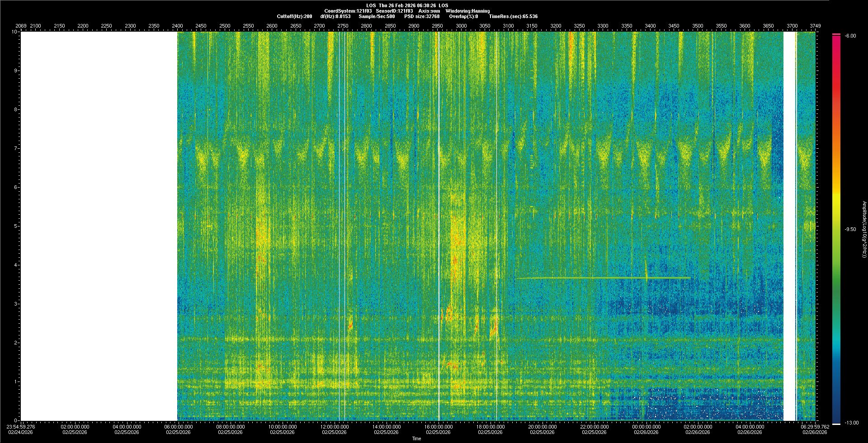Click the Cuttoff(Hz):200 parameter text
This screenshot has width=868, height=443.
tap(294, 16)
